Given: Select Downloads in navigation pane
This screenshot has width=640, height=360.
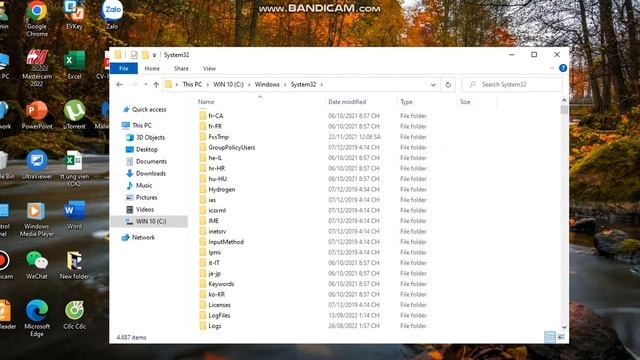Looking at the screenshot, I should click(x=151, y=173).
